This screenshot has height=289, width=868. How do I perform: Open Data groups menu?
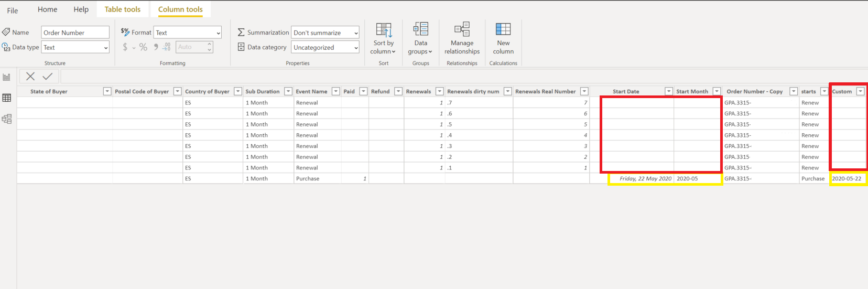pos(420,38)
